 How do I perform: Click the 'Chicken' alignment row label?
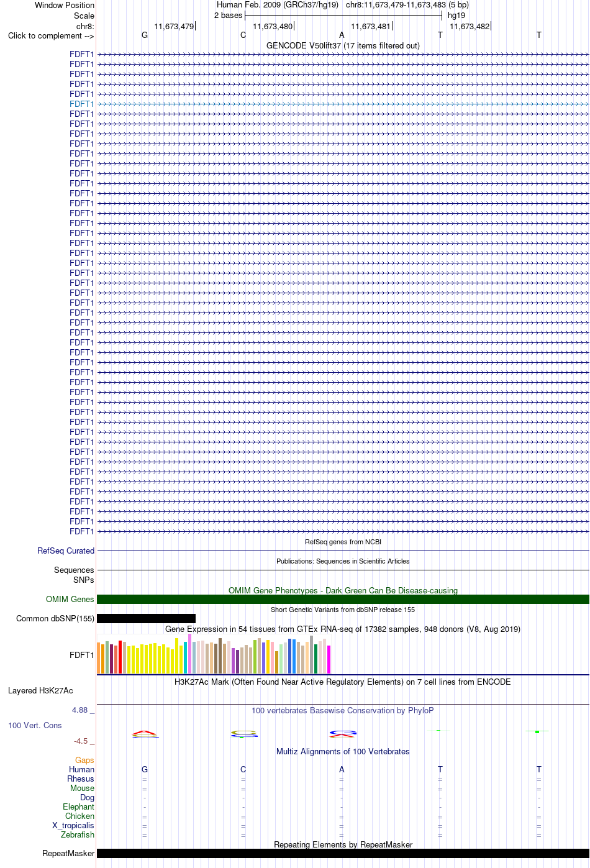(80, 816)
